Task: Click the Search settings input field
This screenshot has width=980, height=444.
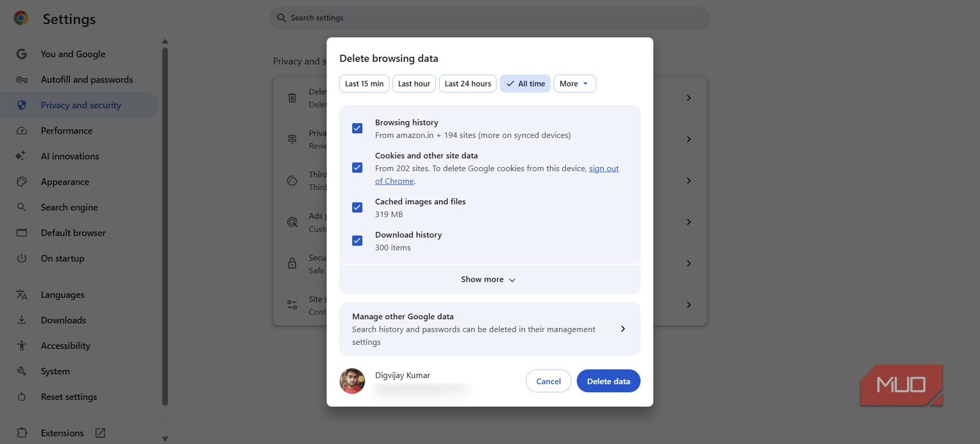Action: (489, 18)
